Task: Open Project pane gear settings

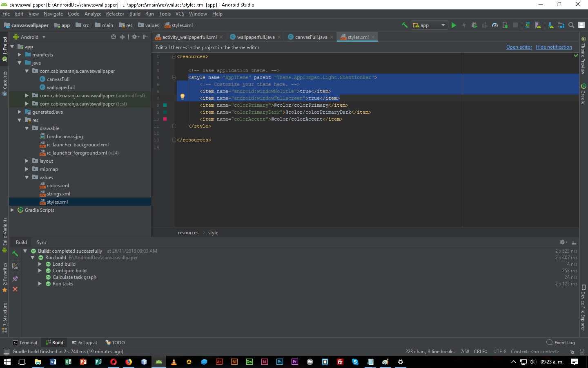Action: pyautogui.click(x=135, y=37)
